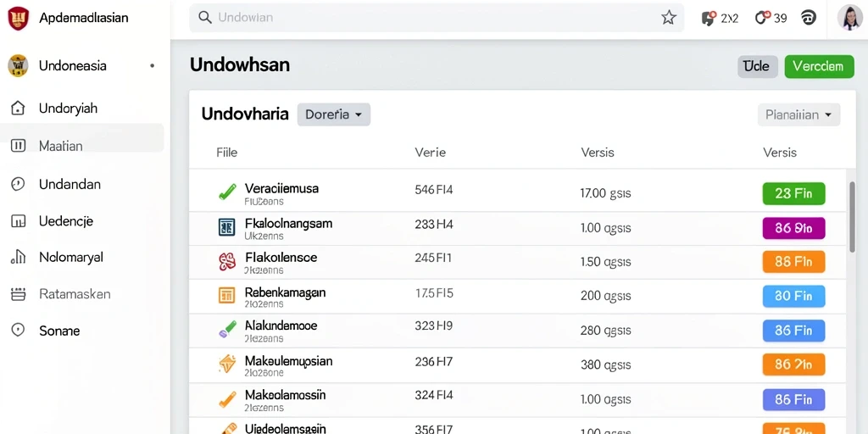Open the user avatar profile picture
Viewport: 868px width, 434px height.
[849, 18]
